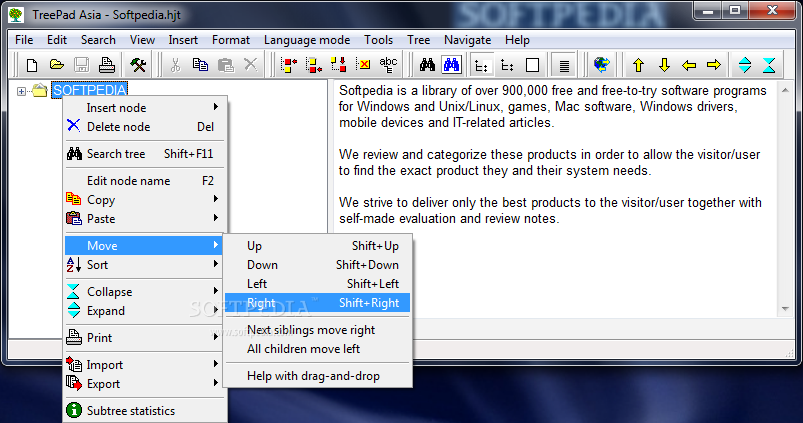
Task: Click the Cut scissors toolbar icon
Action: [175, 65]
